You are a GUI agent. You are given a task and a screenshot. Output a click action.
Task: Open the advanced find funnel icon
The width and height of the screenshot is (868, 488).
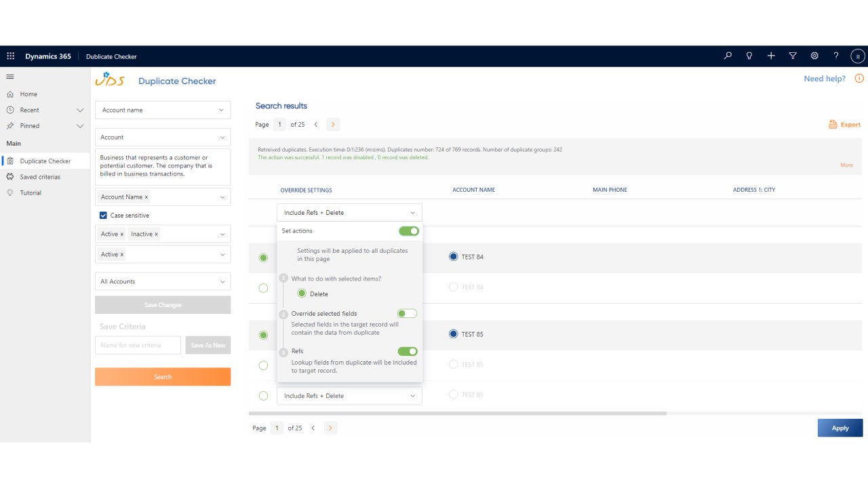(793, 56)
